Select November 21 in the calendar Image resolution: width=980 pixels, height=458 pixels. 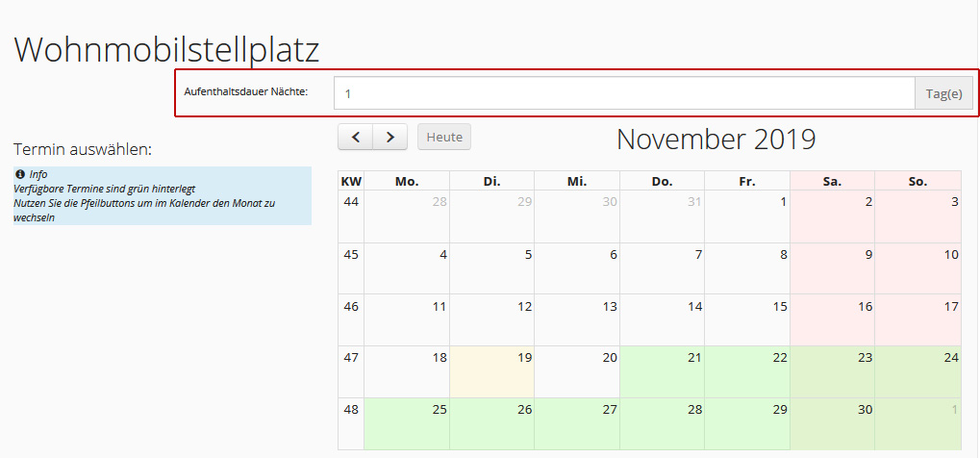point(662,371)
